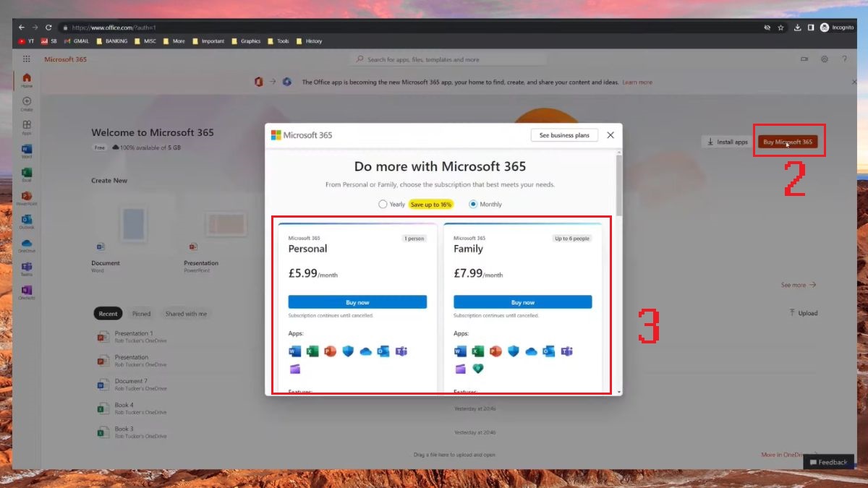Open the BANKING bookmarks folder
Image resolution: width=868 pixels, height=488 pixels.
point(111,41)
